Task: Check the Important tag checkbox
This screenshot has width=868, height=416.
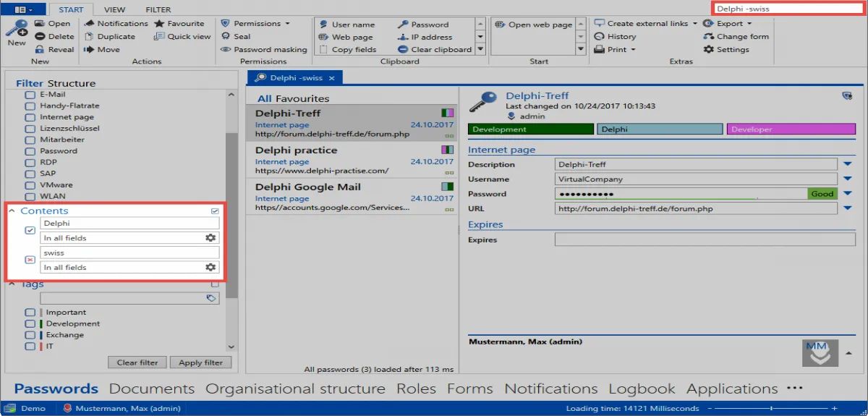Action: (30, 313)
